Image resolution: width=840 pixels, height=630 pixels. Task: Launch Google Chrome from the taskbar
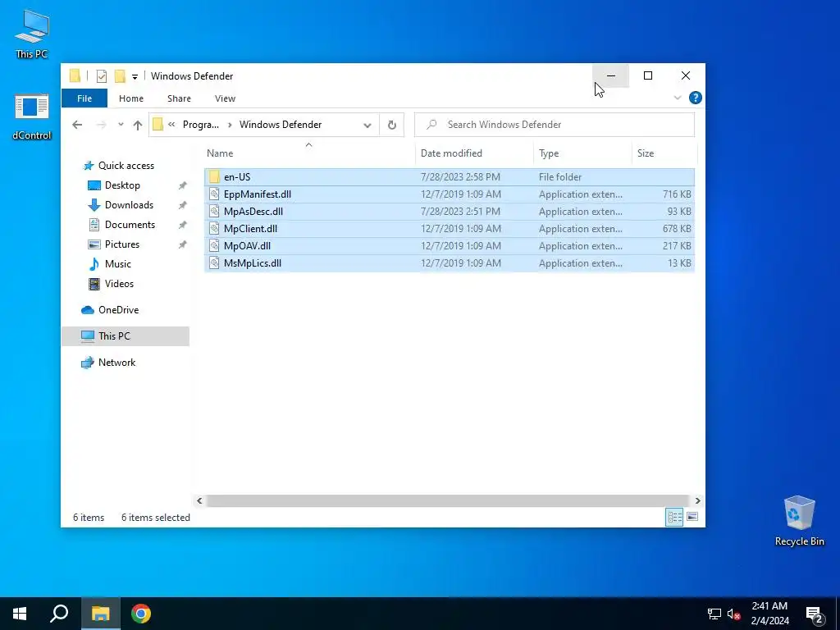[x=141, y=614]
